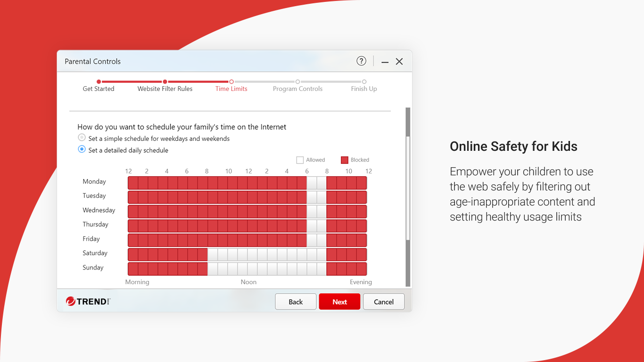Cancel the Parental Controls wizard

(383, 301)
